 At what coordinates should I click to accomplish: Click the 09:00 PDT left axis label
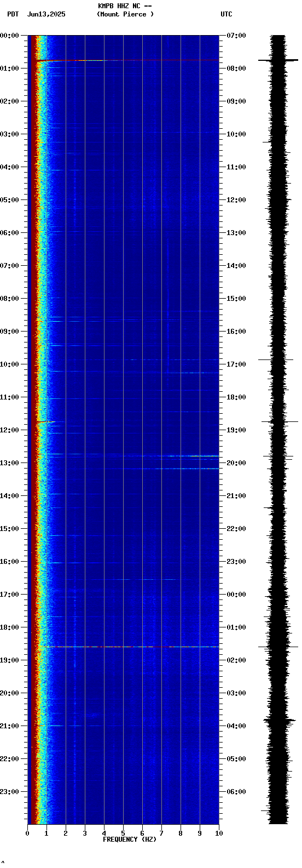tap(10, 332)
